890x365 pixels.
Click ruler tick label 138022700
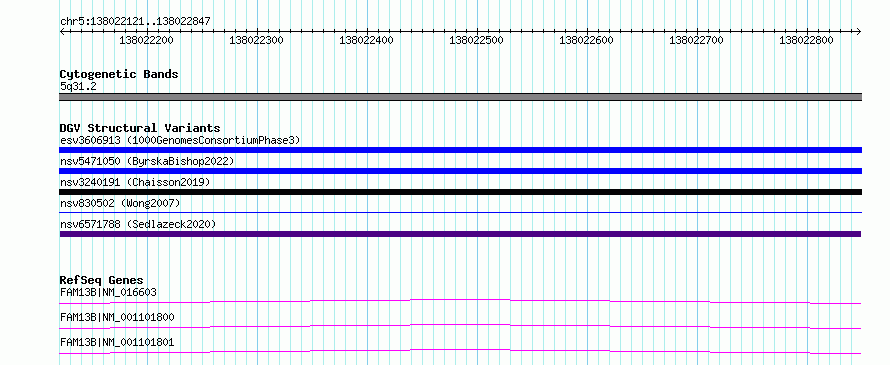(696, 40)
